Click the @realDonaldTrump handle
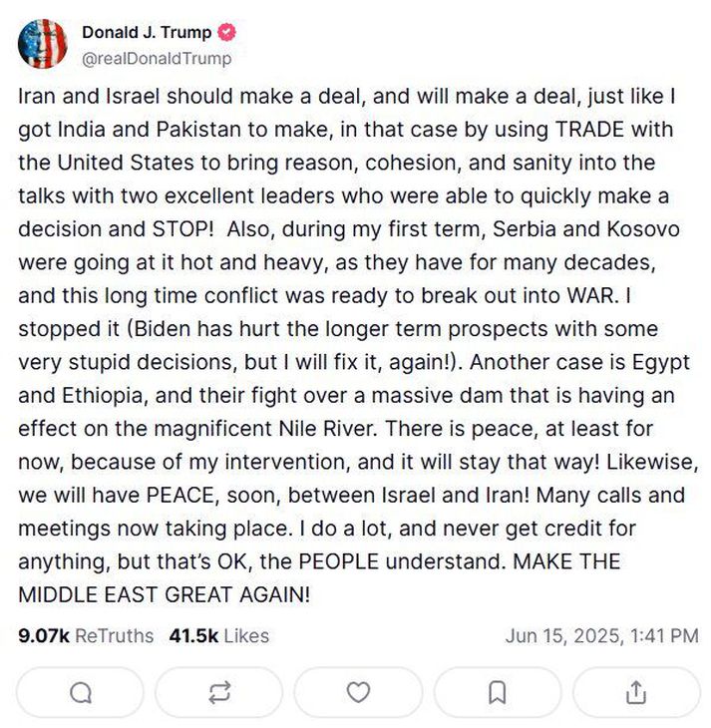 [x=157, y=58]
